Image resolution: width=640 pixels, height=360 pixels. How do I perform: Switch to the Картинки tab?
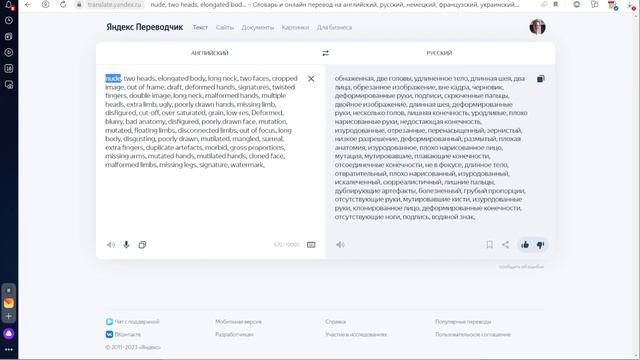[x=295, y=27]
